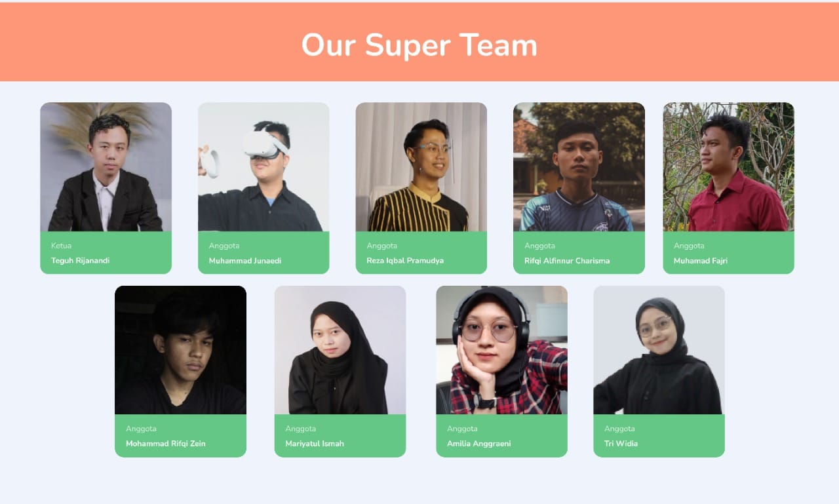Viewport: 839px width, 504px height.
Task: Click the Mohammad Rifqi Zein name text
Action: click(x=166, y=444)
